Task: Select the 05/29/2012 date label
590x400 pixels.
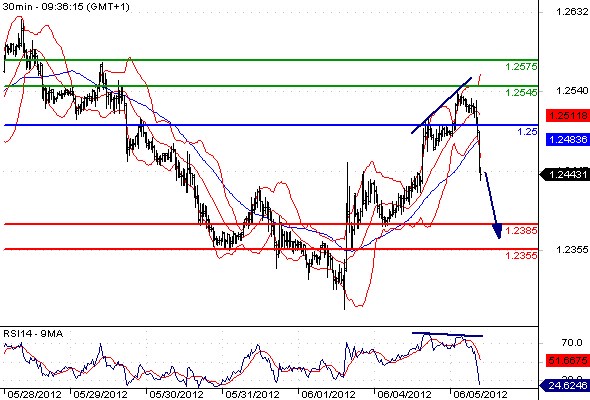Action: point(100,394)
